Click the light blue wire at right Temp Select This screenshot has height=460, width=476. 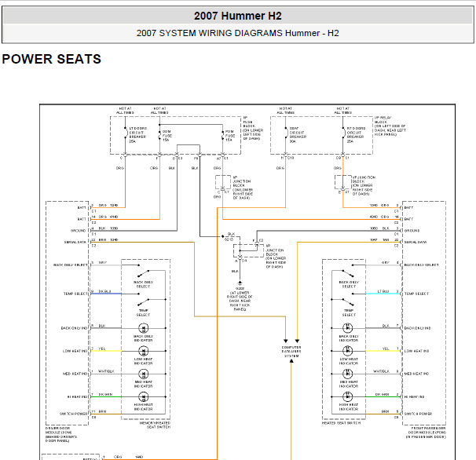[383, 293]
